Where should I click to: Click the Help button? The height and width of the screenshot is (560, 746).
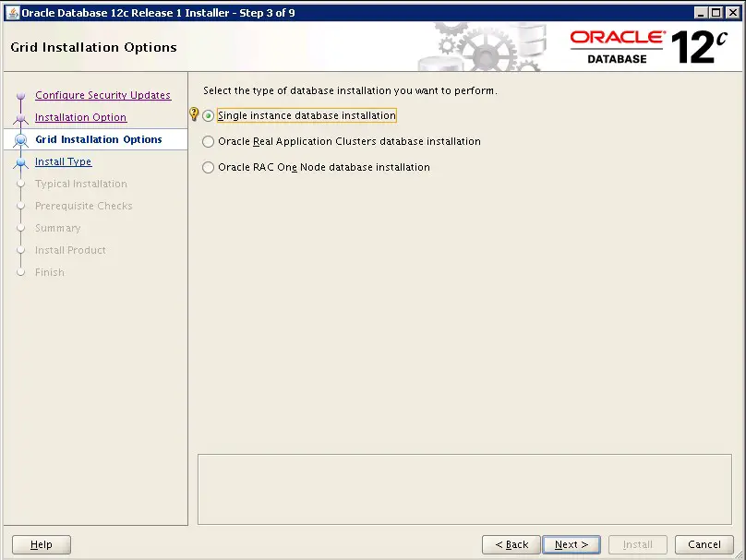42,544
